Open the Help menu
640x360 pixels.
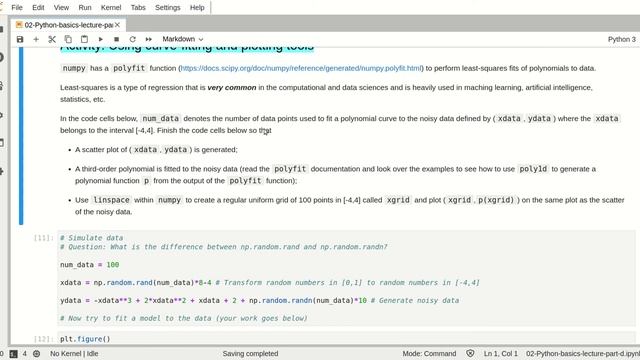(197, 7)
